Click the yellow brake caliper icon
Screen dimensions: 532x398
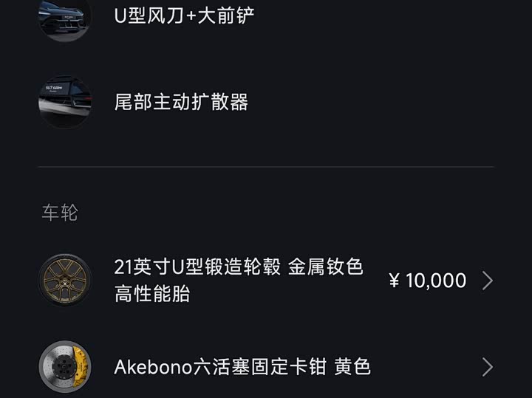click(65, 367)
